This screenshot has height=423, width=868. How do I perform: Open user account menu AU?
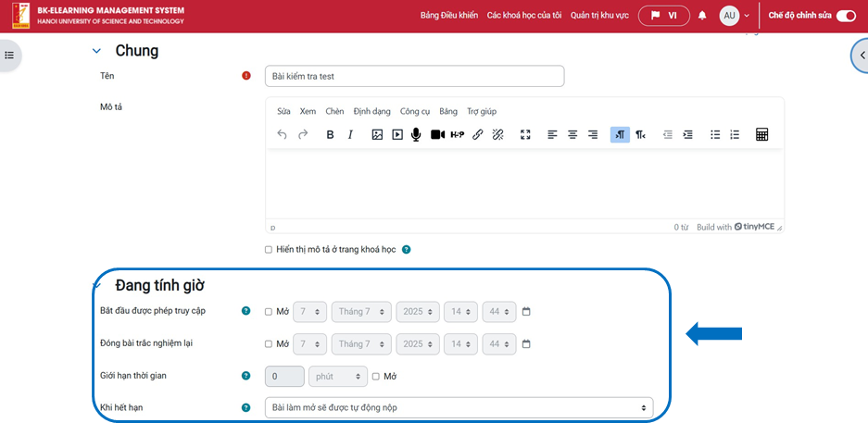point(735,16)
